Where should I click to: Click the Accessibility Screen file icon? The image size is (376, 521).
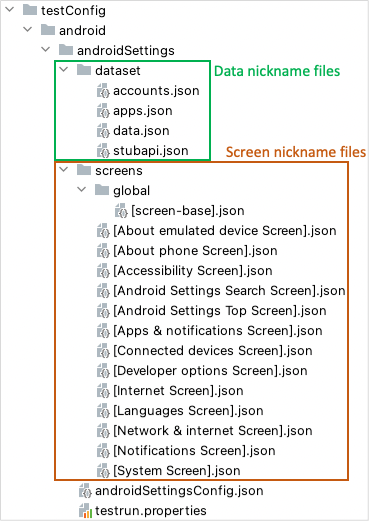[103, 271]
